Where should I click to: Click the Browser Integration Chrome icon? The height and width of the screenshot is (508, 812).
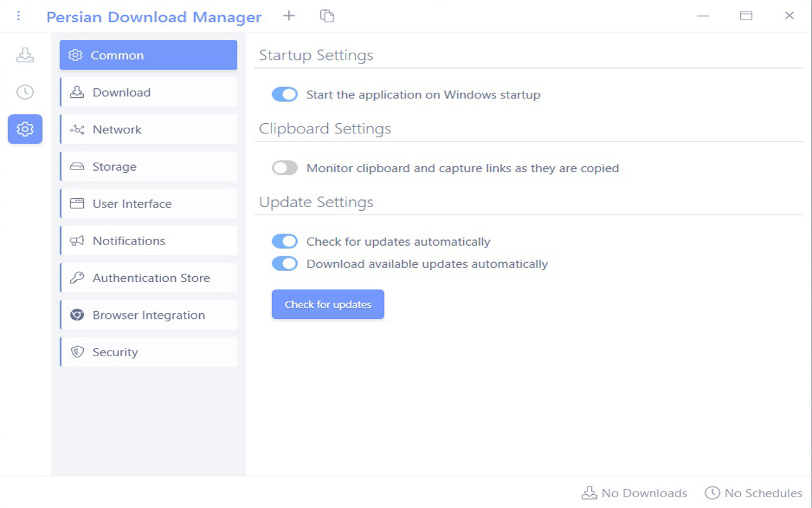[77, 315]
